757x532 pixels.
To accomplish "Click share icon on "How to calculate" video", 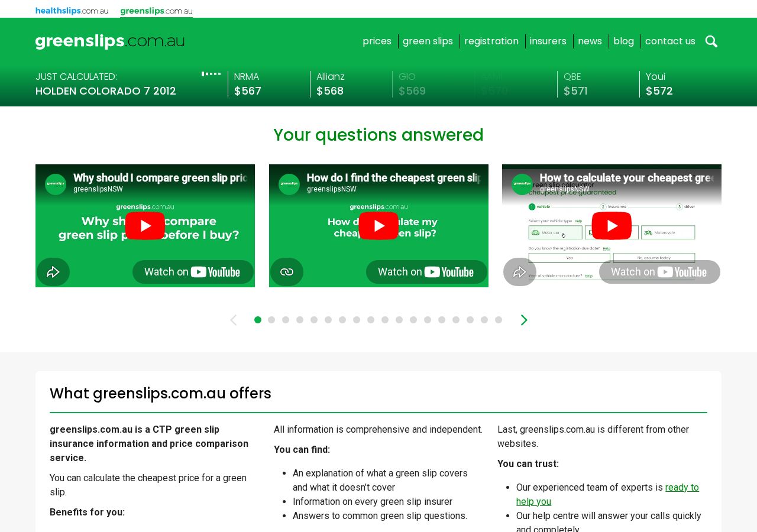I will point(520,272).
